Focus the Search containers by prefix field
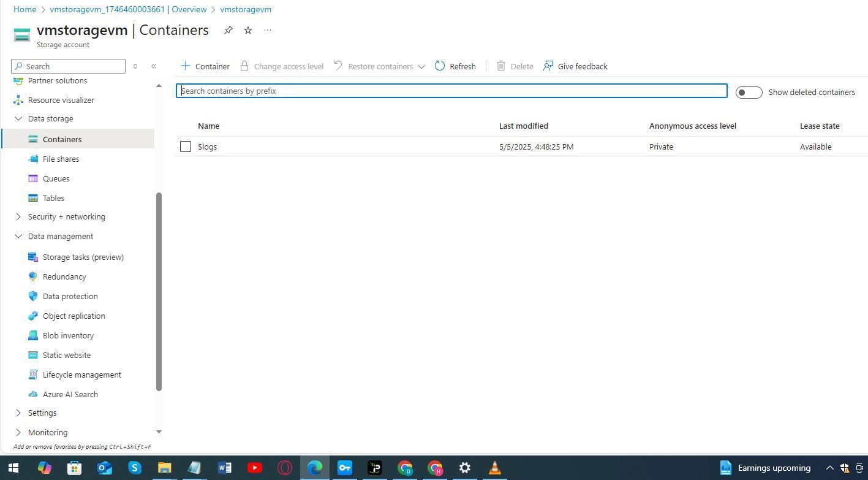868x480 pixels. tap(451, 91)
